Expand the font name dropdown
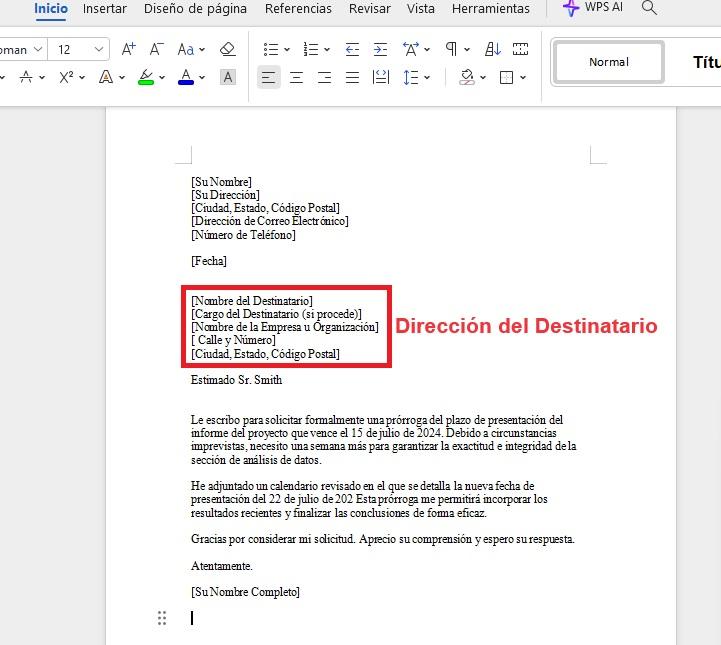 point(38,49)
